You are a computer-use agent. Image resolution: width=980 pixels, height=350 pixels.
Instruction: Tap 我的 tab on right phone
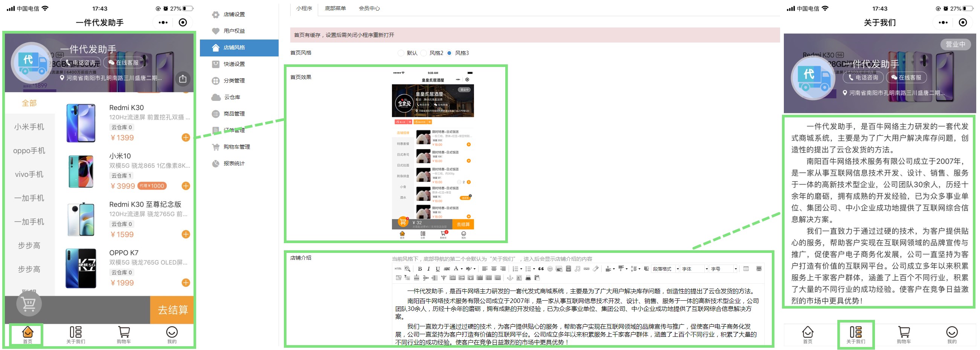(x=951, y=335)
